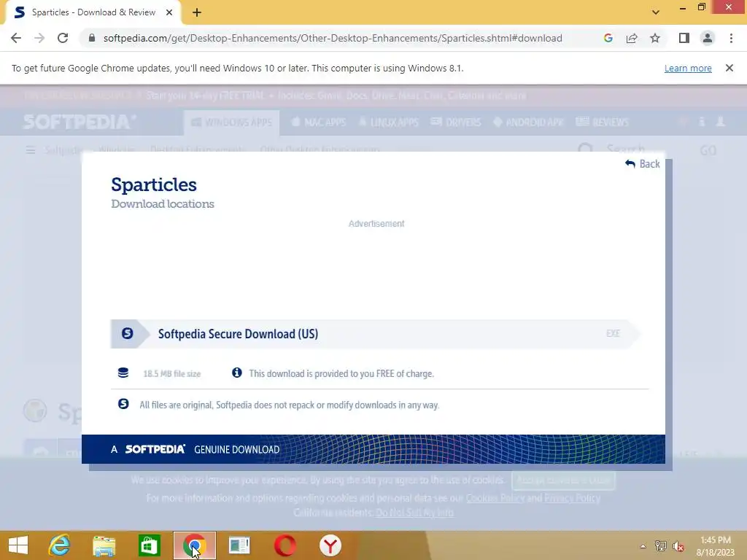Click the muted volume tray icon
747x560 pixels.
(x=678, y=545)
